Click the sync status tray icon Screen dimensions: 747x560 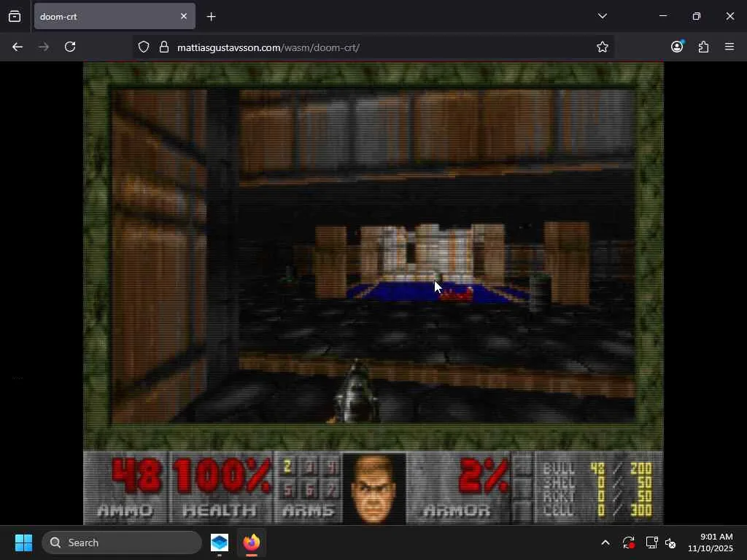[628, 542]
